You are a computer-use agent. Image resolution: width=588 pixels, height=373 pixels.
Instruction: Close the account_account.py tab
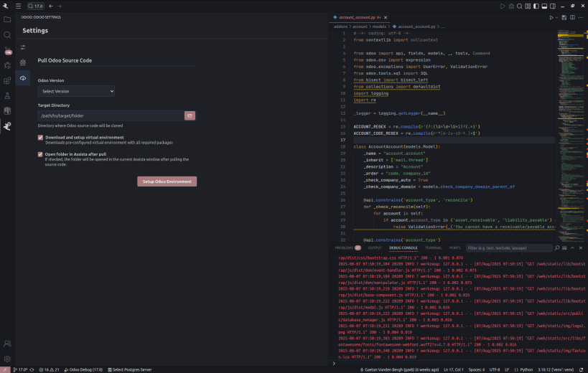click(x=386, y=17)
